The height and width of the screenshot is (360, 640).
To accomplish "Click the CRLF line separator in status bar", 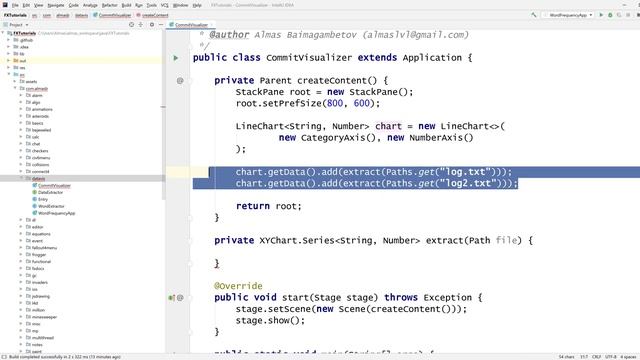I will click(596, 357).
